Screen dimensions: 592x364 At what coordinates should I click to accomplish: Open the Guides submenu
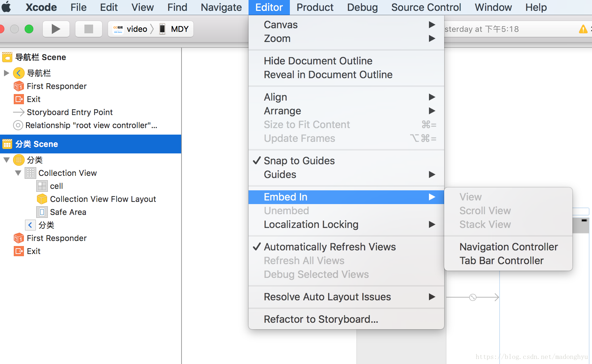[x=346, y=174]
